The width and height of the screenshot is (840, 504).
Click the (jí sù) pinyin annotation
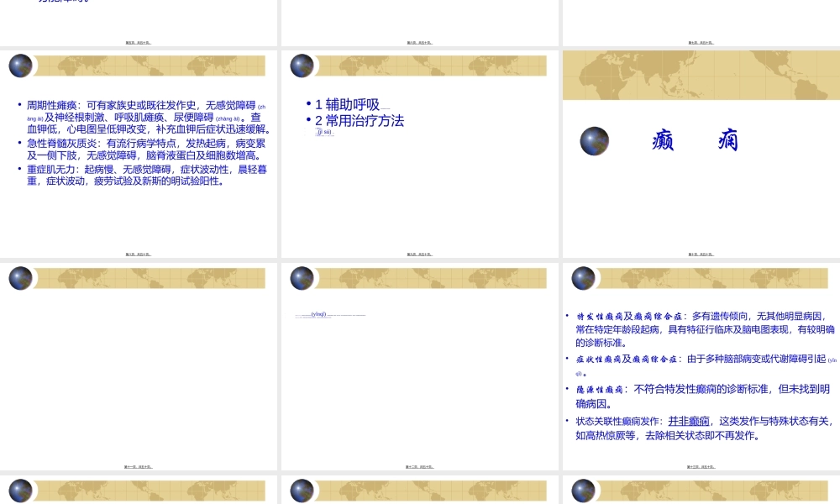point(324,132)
